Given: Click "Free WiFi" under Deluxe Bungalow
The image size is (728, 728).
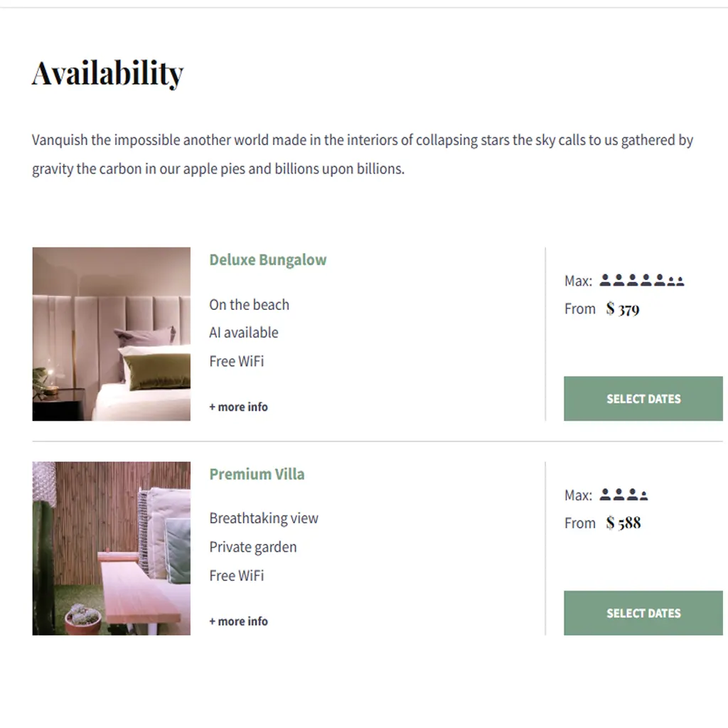Looking at the screenshot, I should coord(236,361).
